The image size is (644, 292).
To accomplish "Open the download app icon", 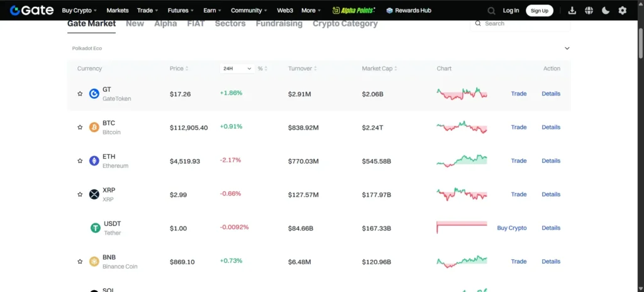I will (572, 11).
